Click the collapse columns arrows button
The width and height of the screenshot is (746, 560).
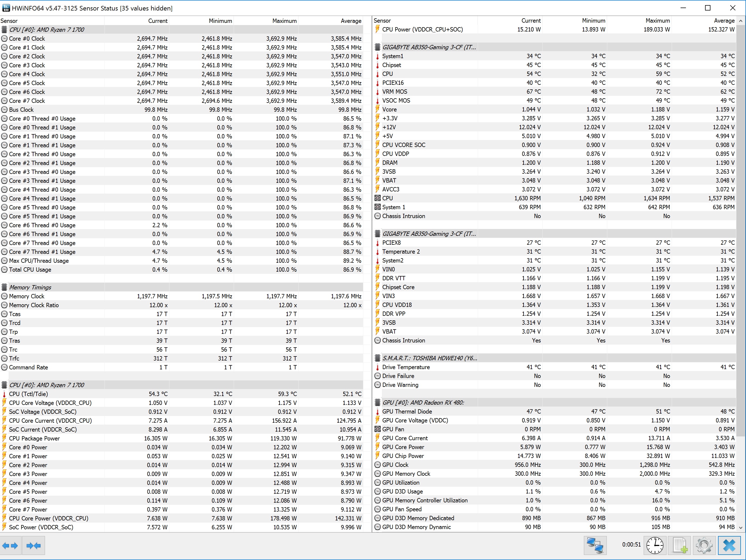point(33,545)
